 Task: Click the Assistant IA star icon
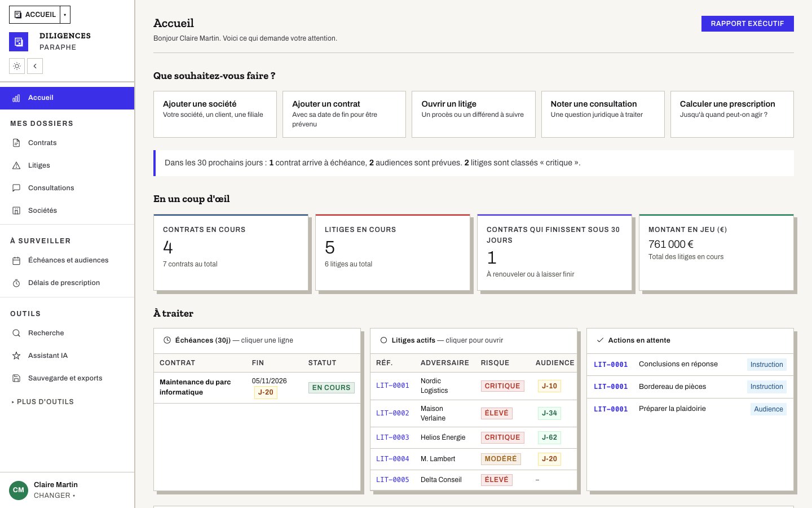coord(16,356)
